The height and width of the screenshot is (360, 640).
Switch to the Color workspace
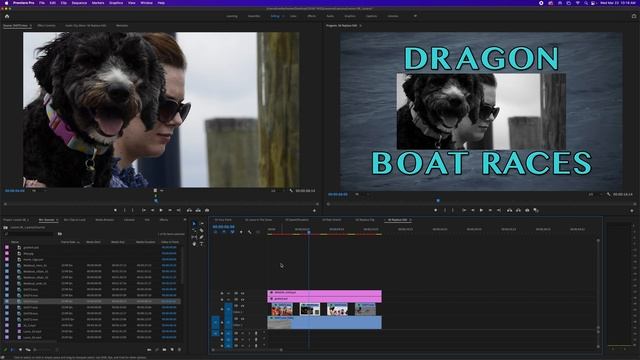coord(293,16)
